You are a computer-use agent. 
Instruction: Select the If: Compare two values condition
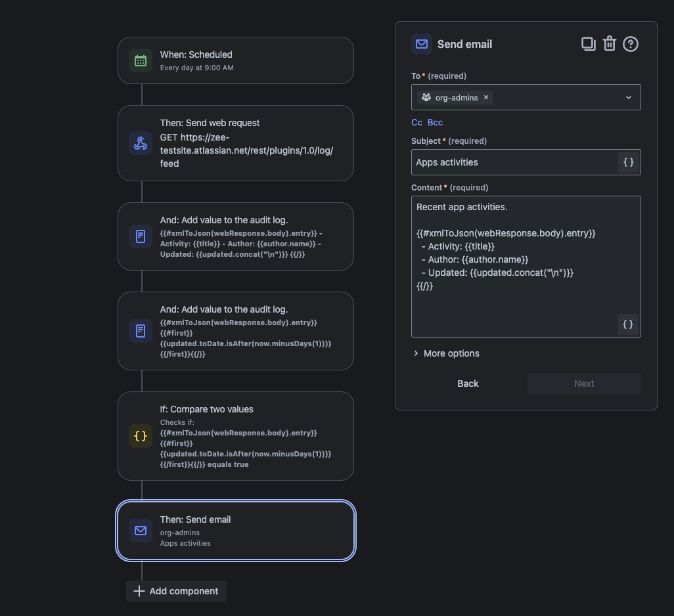tap(236, 436)
